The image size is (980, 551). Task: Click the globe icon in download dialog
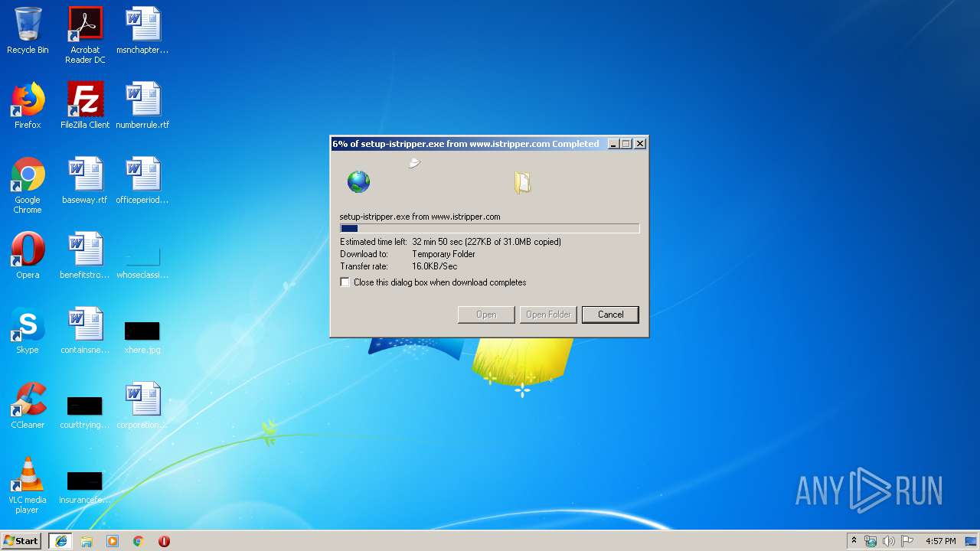358,182
